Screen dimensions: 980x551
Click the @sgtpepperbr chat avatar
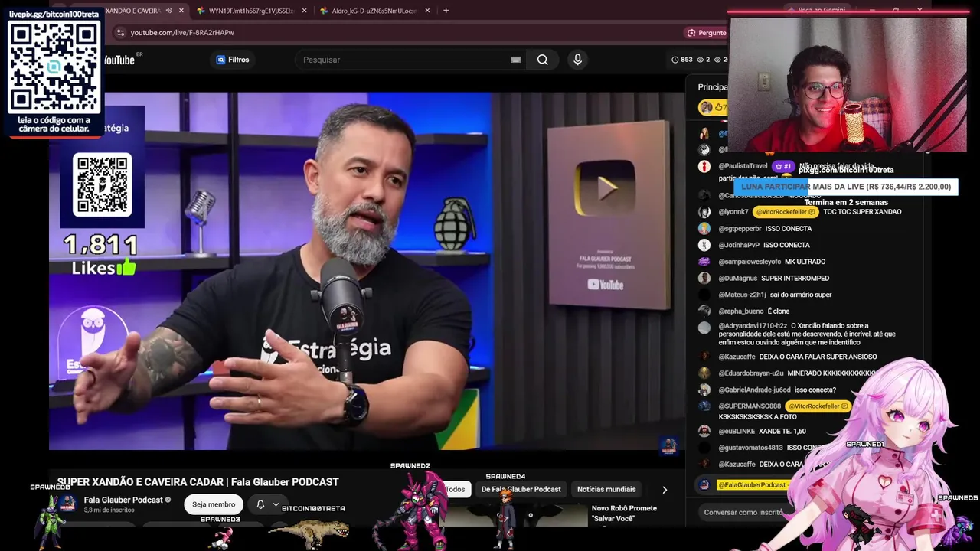click(x=704, y=229)
